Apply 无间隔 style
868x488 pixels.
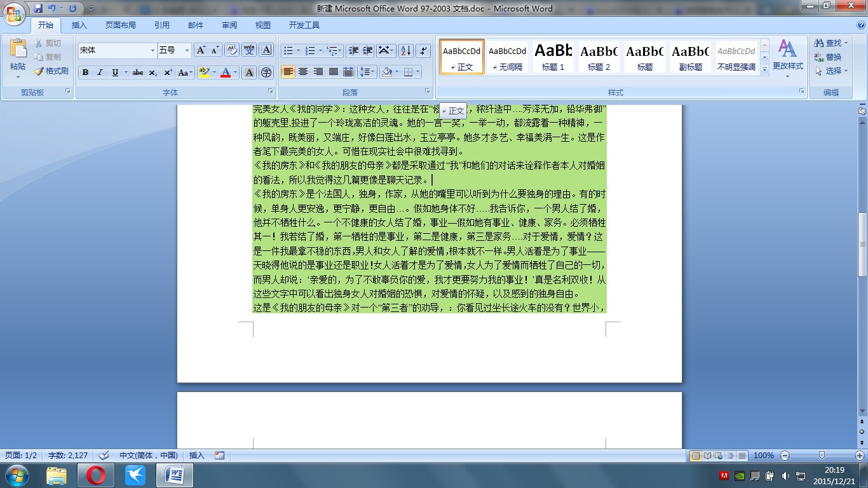coord(507,57)
